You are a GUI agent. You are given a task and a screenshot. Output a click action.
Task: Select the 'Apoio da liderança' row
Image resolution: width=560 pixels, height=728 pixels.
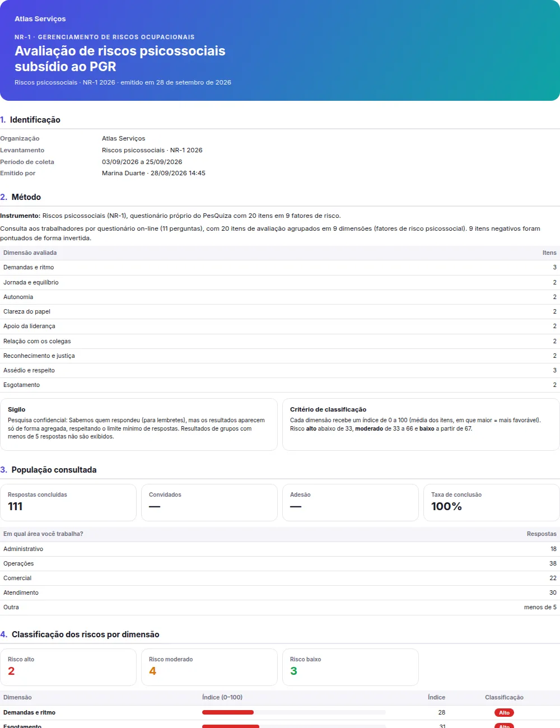tap(280, 326)
